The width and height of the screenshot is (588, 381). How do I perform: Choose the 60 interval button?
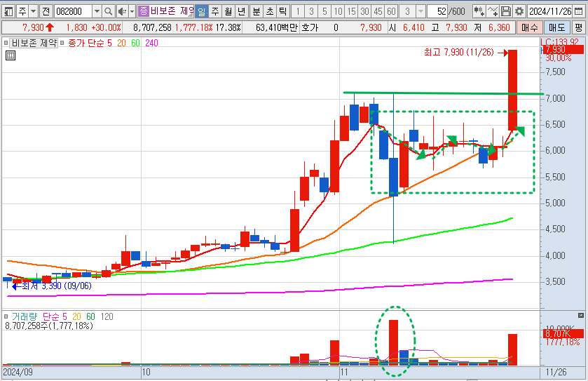pyautogui.click(x=391, y=12)
